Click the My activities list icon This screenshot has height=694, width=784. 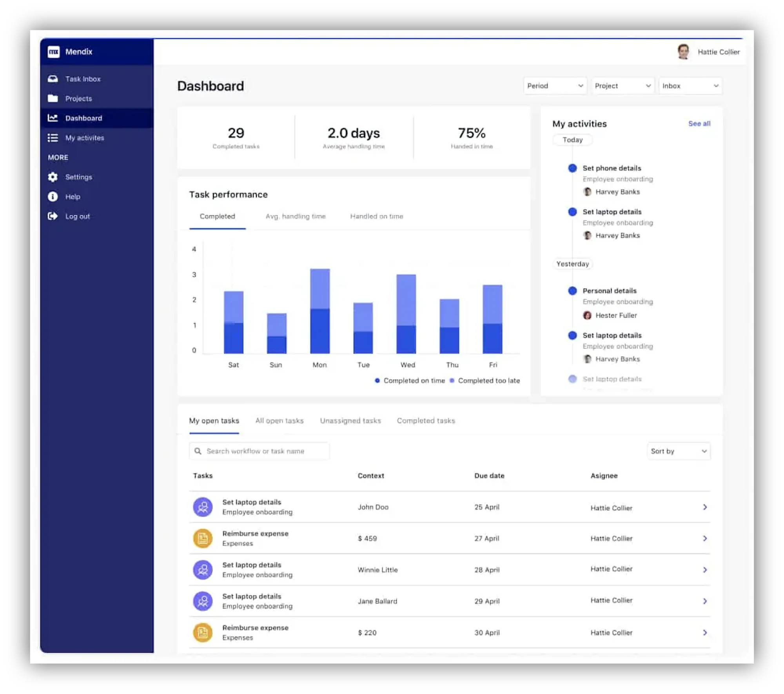tap(53, 138)
